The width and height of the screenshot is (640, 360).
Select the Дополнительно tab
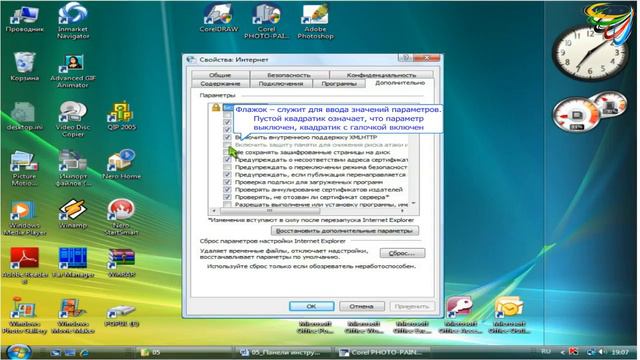coord(400,83)
